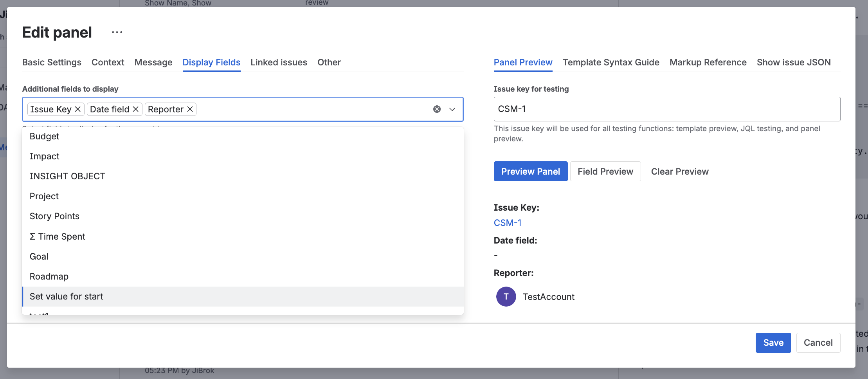Remove the Date field chip
868x379 pixels.
pos(135,109)
